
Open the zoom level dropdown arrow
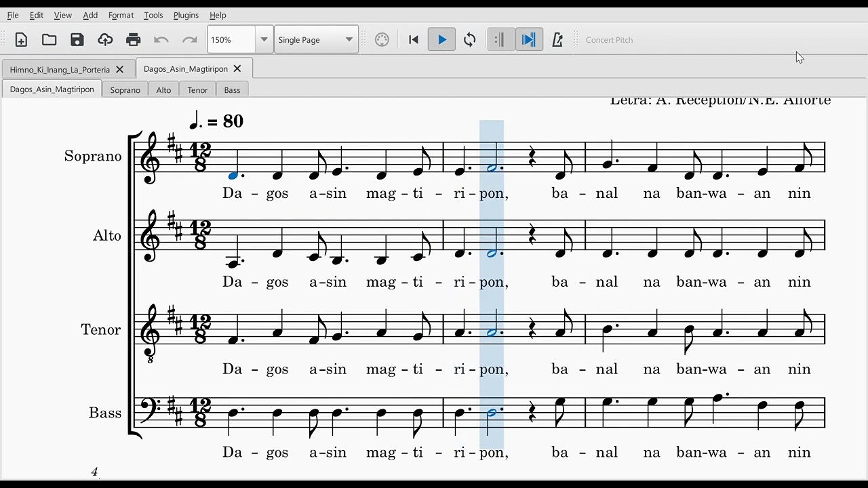(x=264, y=40)
